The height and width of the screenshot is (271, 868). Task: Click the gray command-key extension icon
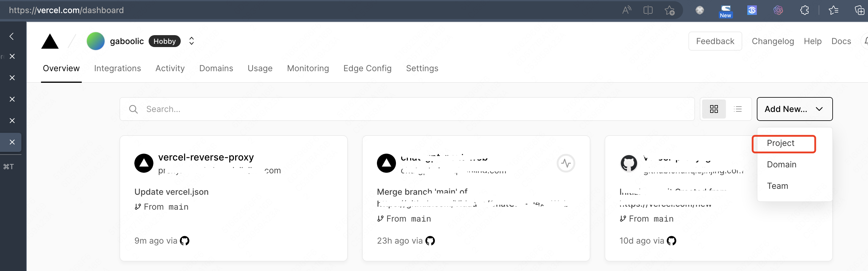point(699,10)
